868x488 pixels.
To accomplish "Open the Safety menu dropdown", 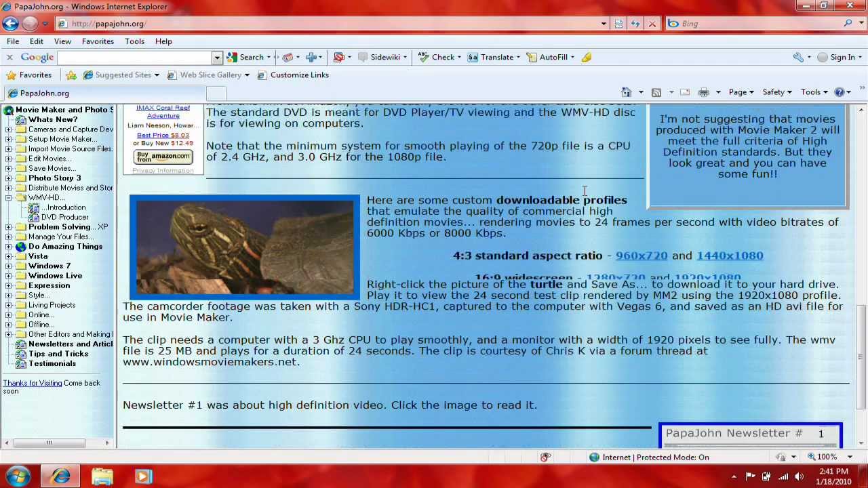I will (777, 92).
